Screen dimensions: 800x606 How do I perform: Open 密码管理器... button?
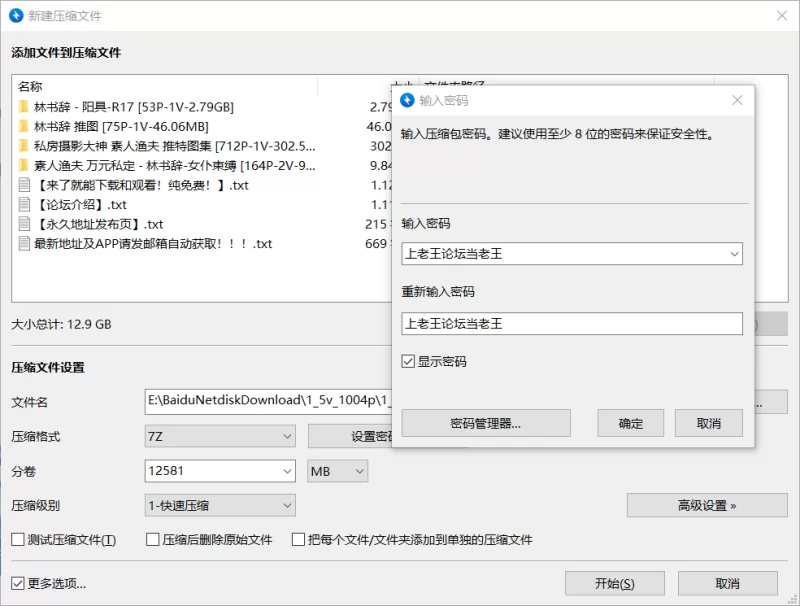pyautogui.click(x=486, y=423)
